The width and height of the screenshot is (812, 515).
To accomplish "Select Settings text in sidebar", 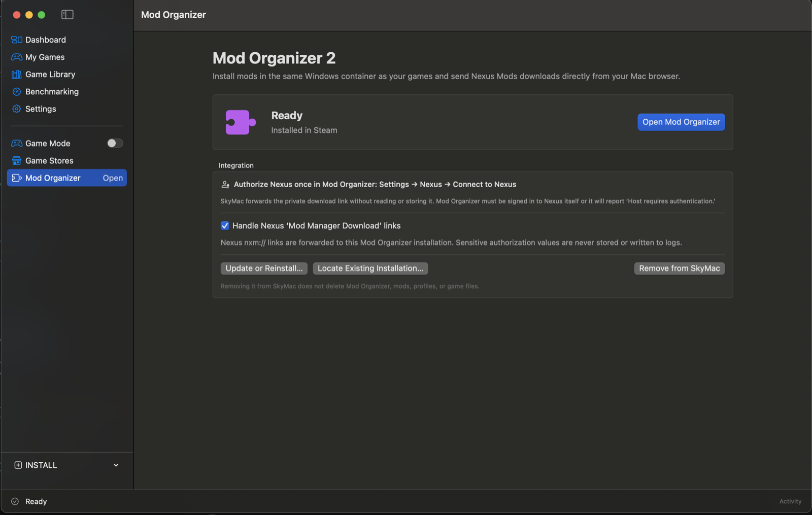I will click(x=41, y=109).
